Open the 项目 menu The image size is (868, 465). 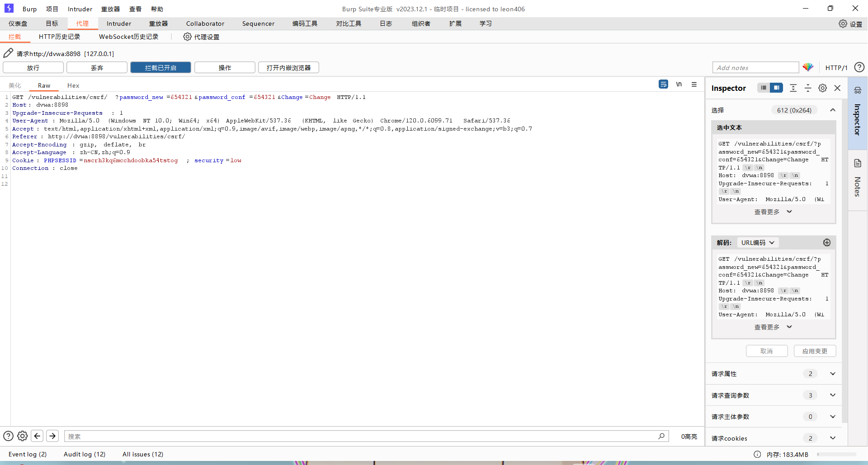52,9
